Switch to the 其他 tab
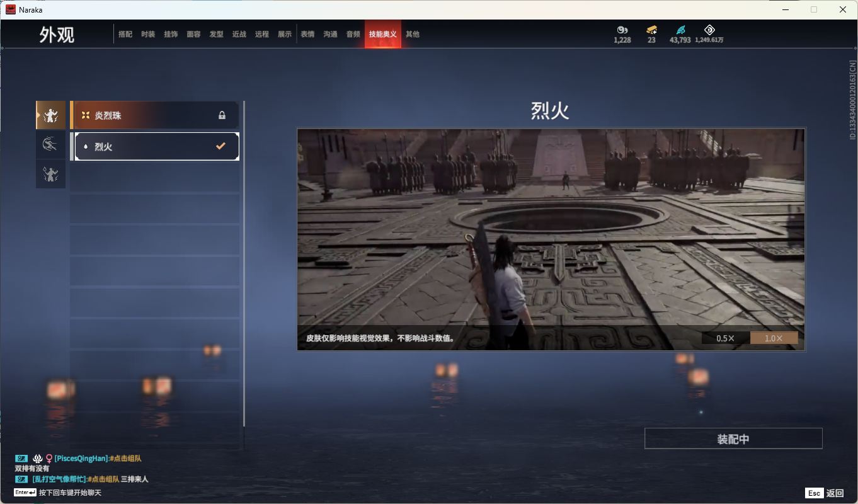This screenshot has width=858, height=504. point(413,34)
